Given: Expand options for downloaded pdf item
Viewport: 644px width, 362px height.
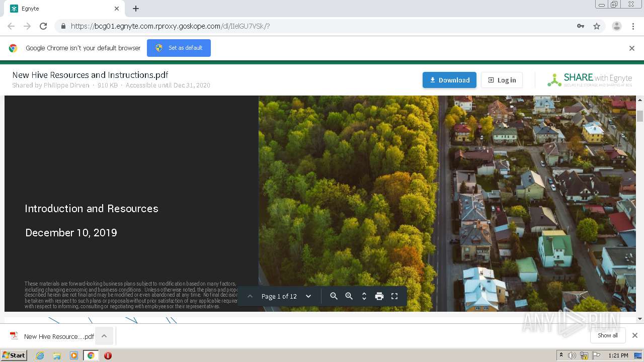Looking at the screenshot, I should click(104, 336).
